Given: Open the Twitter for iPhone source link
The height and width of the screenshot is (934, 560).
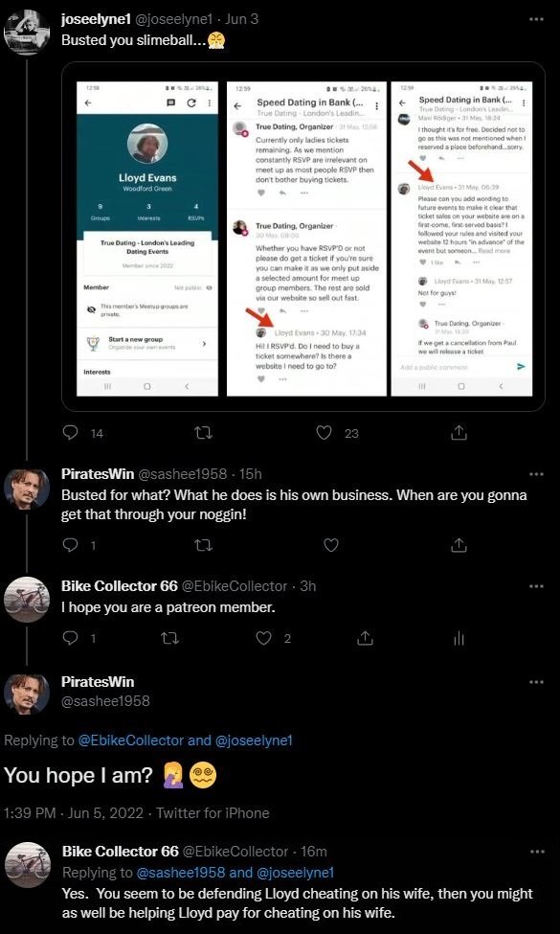Looking at the screenshot, I should [x=213, y=813].
